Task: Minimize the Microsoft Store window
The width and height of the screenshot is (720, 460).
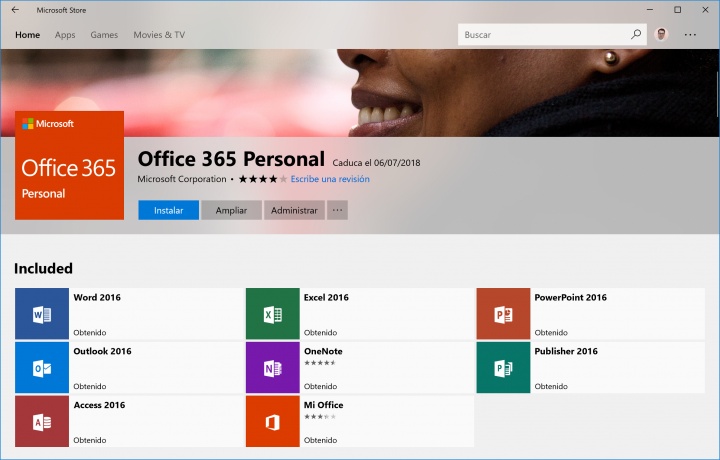Action: [650, 10]
